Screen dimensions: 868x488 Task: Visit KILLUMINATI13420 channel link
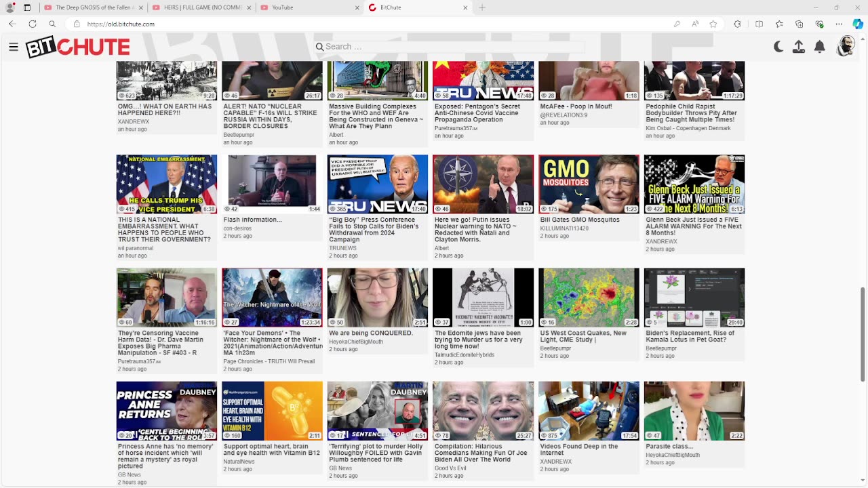564,228
